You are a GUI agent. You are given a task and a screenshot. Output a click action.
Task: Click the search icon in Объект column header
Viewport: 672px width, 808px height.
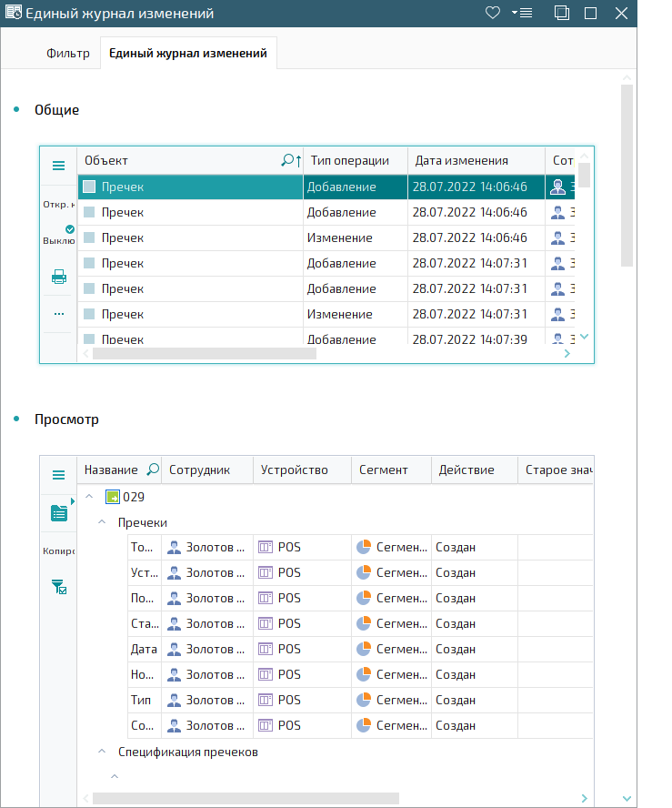pyautogui.click(x=286, y=160)
